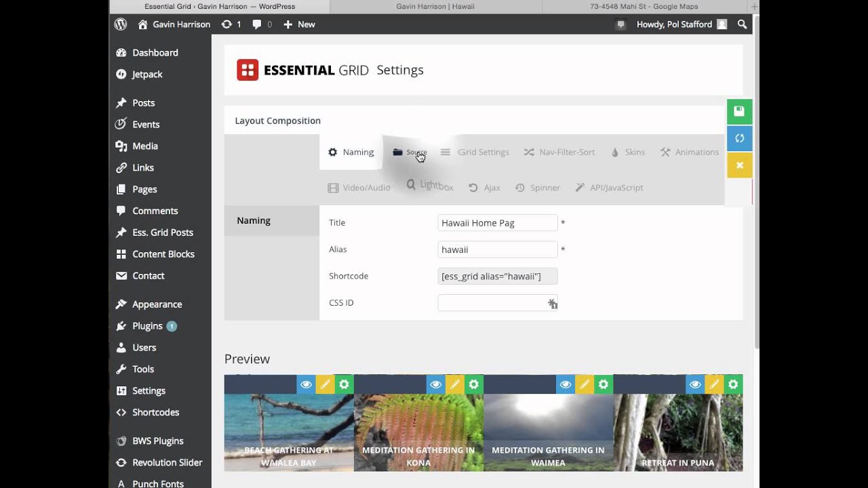Click pencil edit icon on Meditation Kona item
This screenshot has height=488, width=868.
[x=454, y=384]
